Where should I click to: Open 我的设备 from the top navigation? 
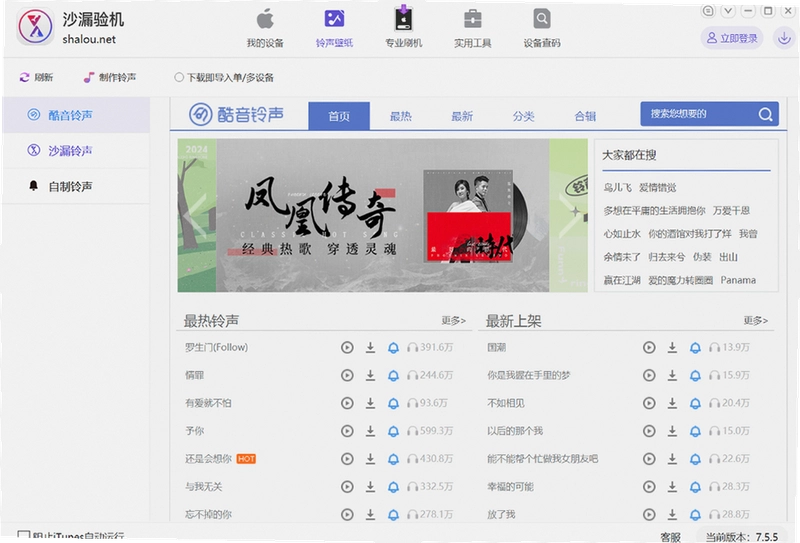click(265, 30)
